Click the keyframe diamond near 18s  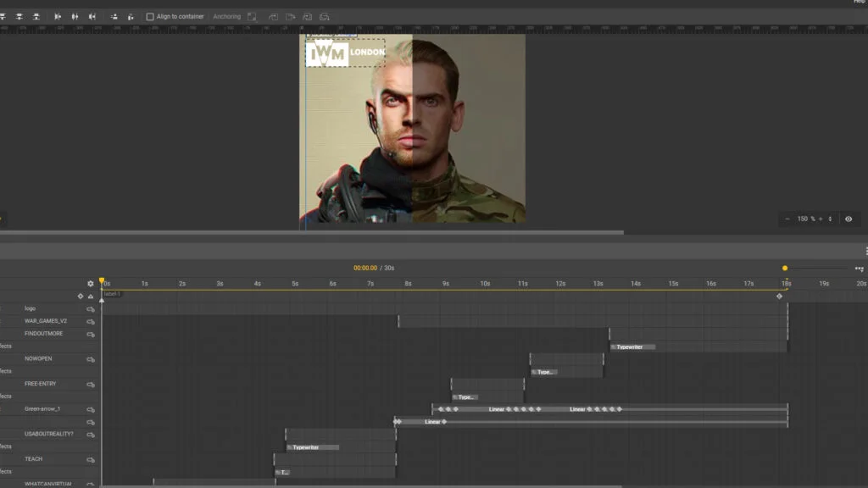[x=780, y=297]
